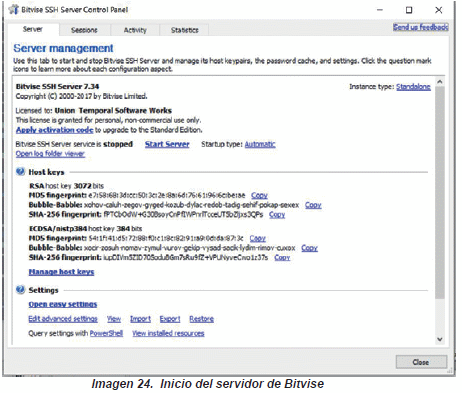The width and height of the screenshot is (462, 393).
Task: Open log folder viewer
Action: click(x=50, y=154)
